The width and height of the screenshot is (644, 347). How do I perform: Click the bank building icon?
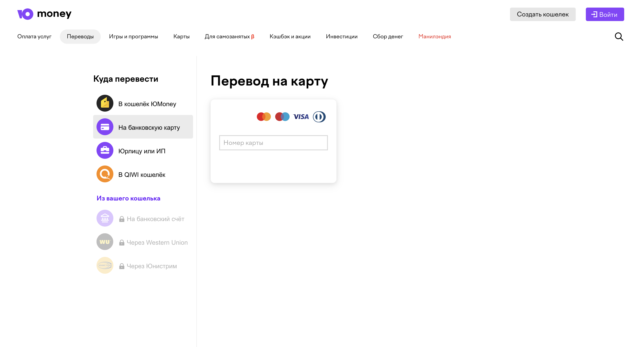105,218
